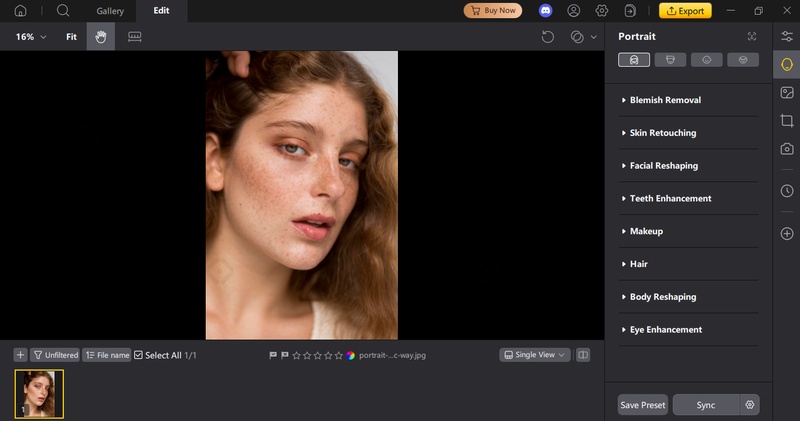Select the crop tool icon

click(x=787, y=120)
